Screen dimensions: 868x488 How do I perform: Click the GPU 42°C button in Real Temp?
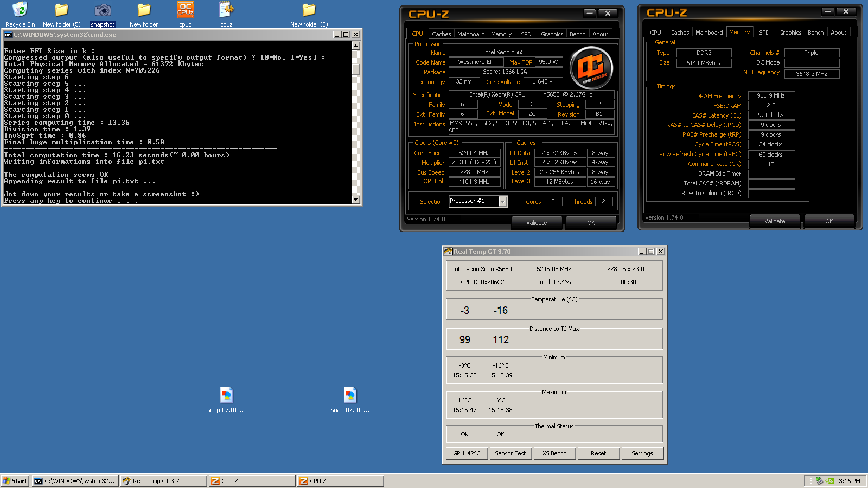[467, 453]
